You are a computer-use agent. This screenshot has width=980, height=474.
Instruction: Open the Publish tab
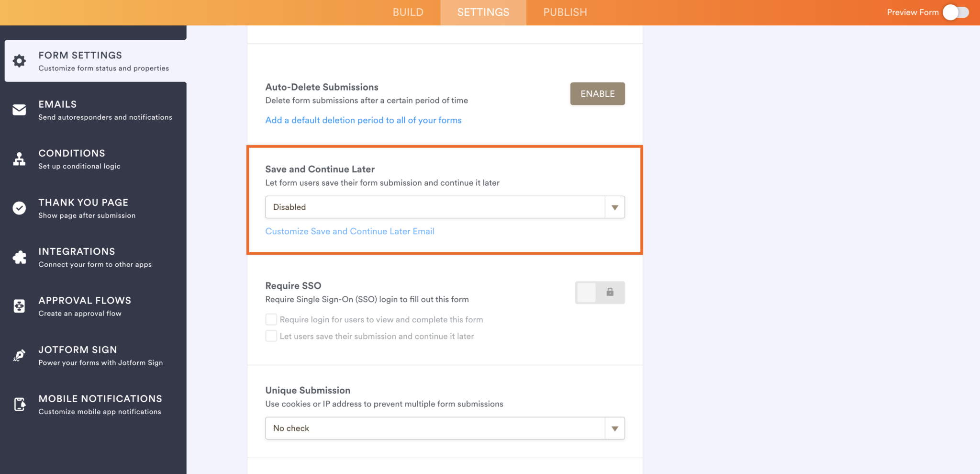(565, 12)
